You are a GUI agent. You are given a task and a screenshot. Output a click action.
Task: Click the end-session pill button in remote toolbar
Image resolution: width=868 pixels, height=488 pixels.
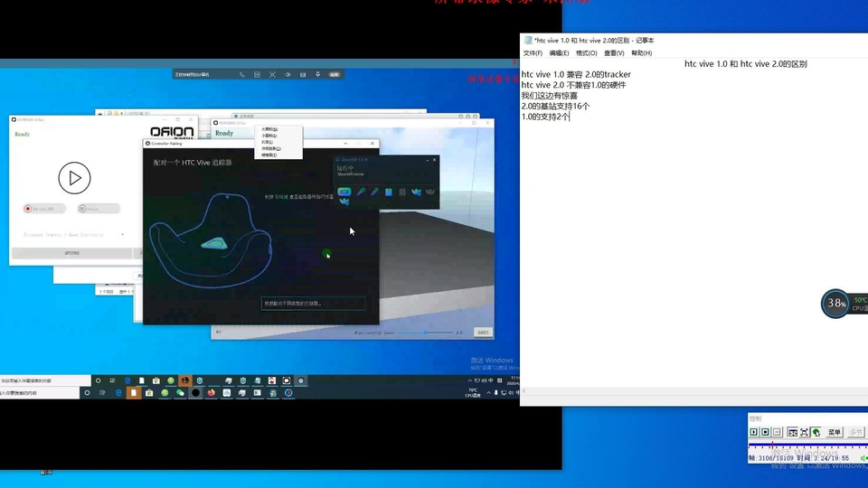pyautogui.click(x=334, y=74)
